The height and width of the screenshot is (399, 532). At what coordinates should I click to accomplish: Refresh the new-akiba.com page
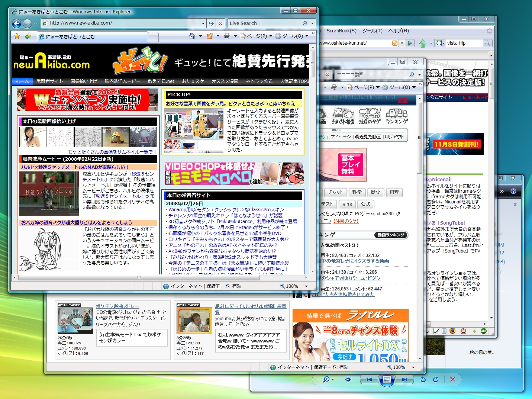point(211,23)
